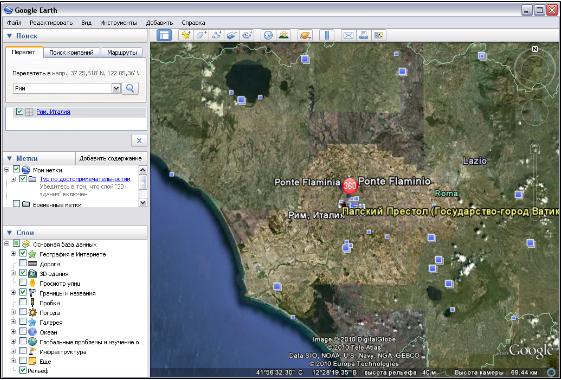This screenshot has height=380, width=561.
Task: Open the Добавить menu
Action: tap(159, 23)
